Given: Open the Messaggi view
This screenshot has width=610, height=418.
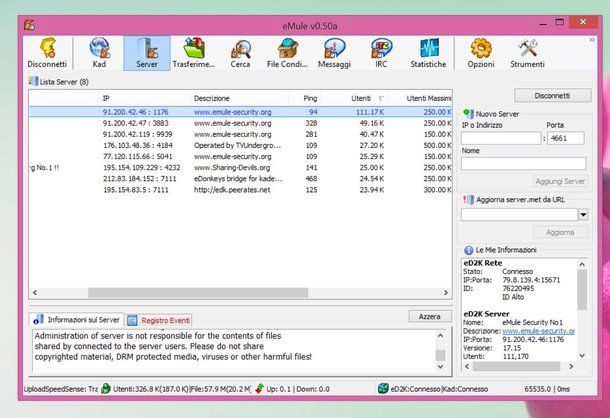Looking at the screenshot, I should [334, 53].
